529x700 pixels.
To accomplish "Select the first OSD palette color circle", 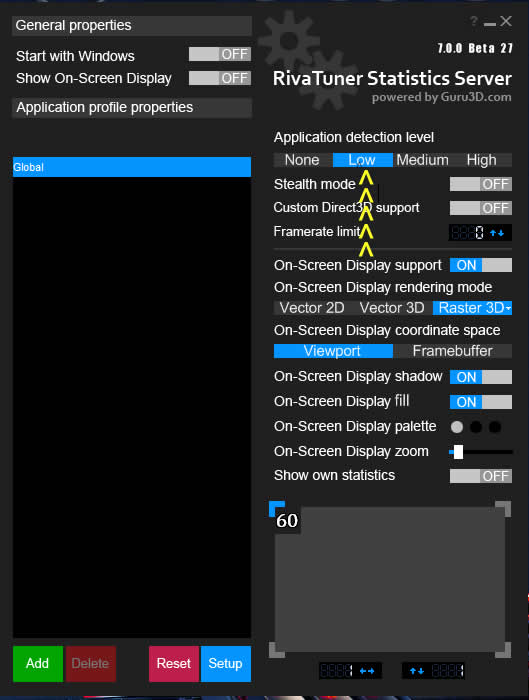I will pyautogui.click(x=457, y=427).
